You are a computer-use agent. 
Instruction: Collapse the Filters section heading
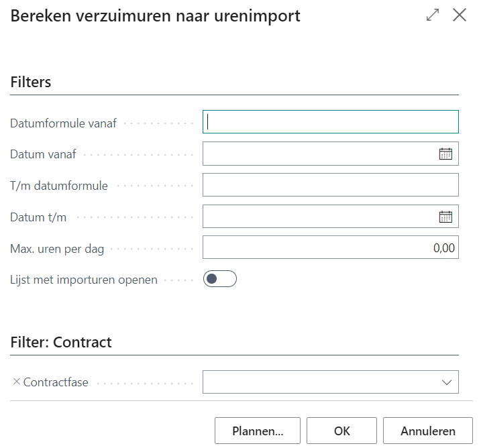(x=31, y=82)
